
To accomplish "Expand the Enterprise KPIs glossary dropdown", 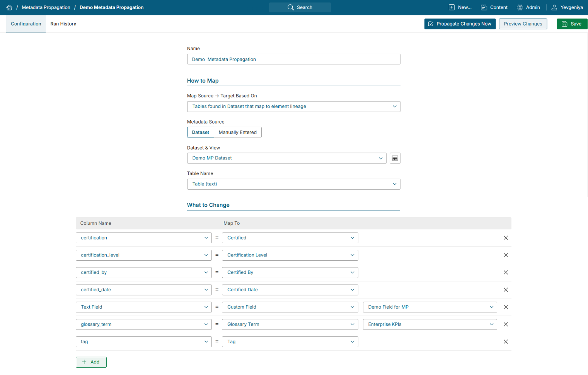I will point(429,324).
